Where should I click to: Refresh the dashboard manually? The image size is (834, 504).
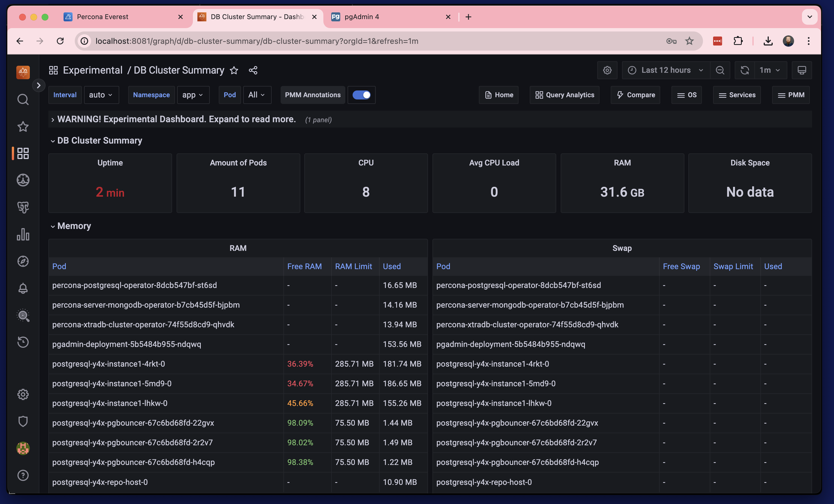pos(744,70)
